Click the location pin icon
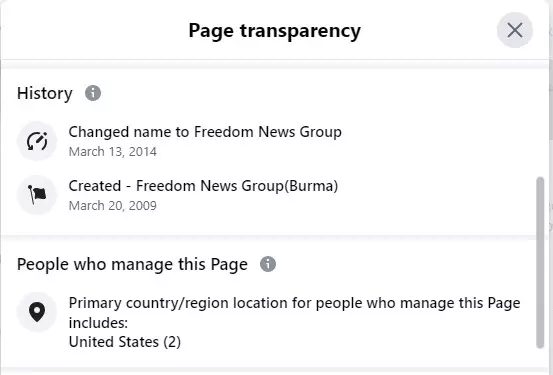Viewport: 553px width, 375px height. 37,312
